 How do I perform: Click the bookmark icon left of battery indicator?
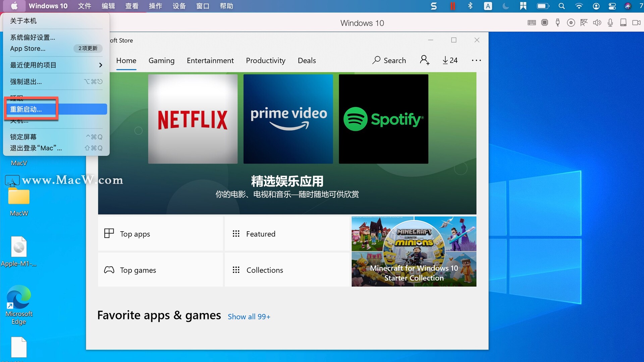(523, 6)
